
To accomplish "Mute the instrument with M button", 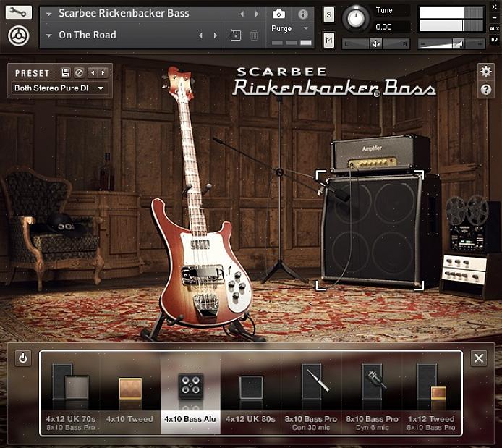I will pos(329,40).
